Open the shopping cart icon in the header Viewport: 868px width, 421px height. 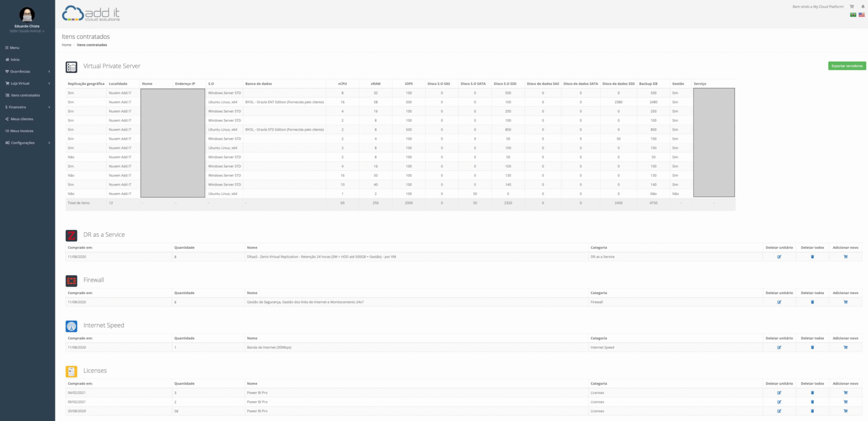pyautogui.click(x=851, y=6)
